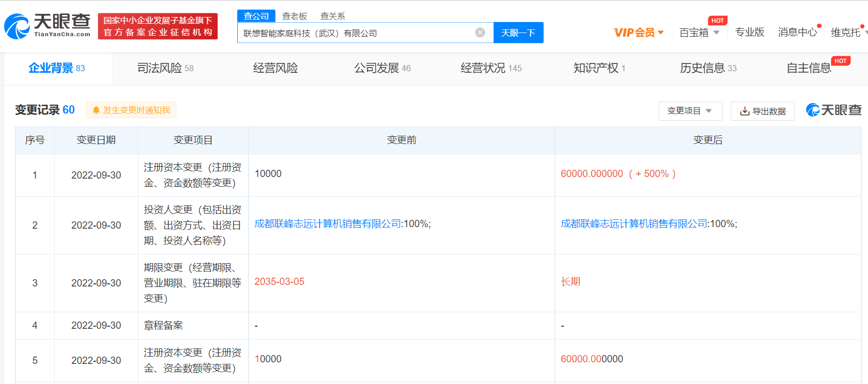Open the 维克托 user menu

click(x=848, y=33)
